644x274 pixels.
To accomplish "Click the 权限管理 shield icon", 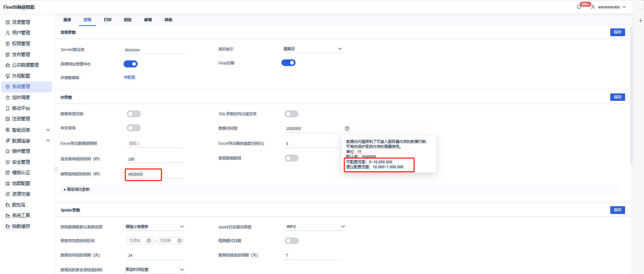I will pos(8,44).
